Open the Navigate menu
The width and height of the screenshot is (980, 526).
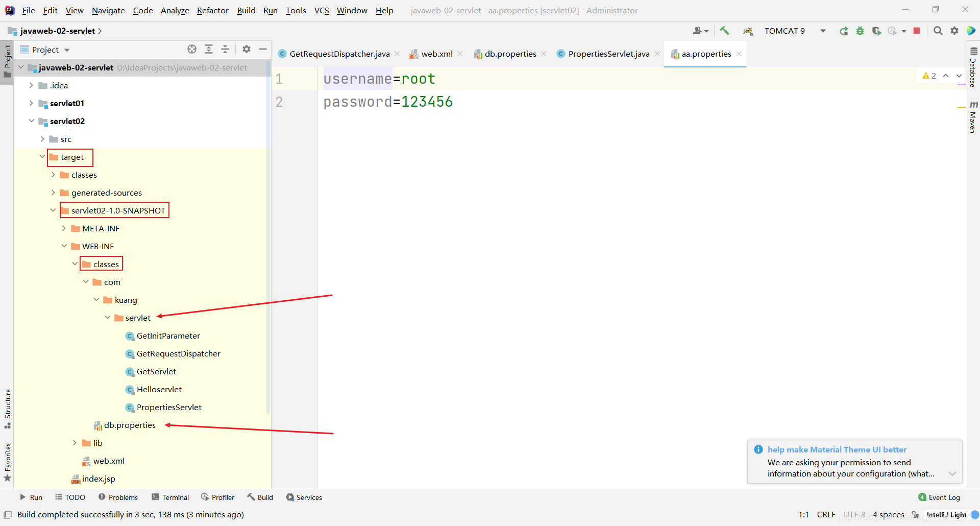(108, 10)
